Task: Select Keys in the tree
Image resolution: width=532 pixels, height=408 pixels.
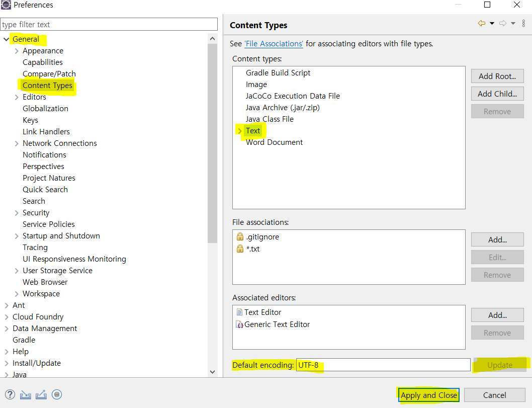Action: pyautogui.click(x=30, y=120)
